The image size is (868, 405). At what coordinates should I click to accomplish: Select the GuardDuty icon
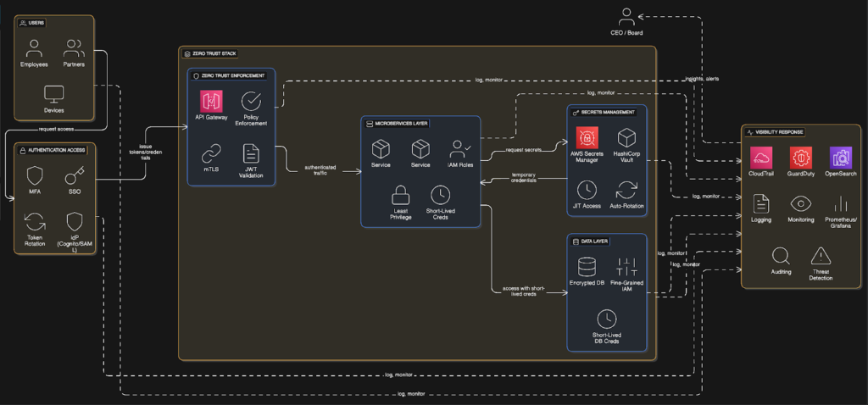click(x=801, y=157)
